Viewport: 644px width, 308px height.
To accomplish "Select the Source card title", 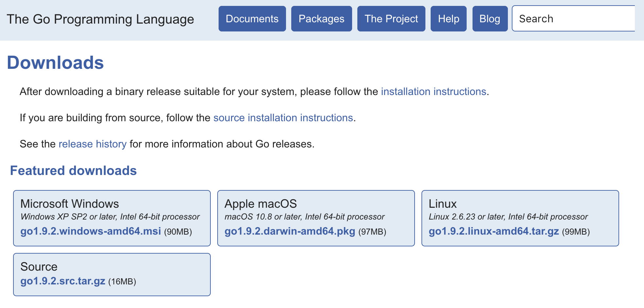I will point(39,267).
